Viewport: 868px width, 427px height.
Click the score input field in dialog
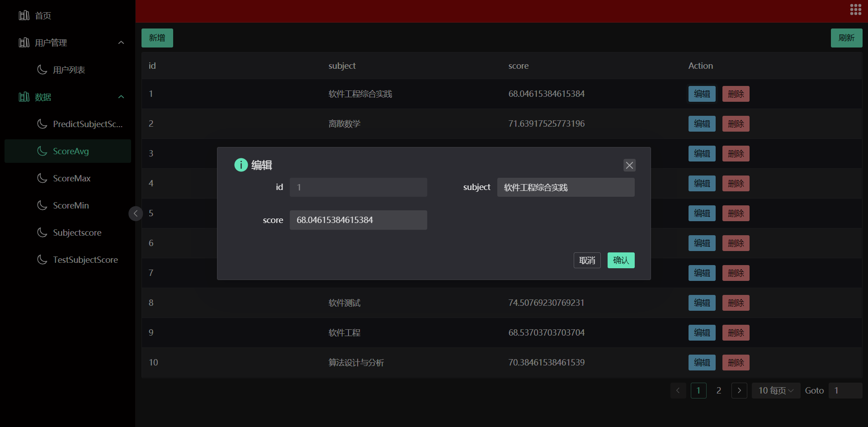point(358,220)
